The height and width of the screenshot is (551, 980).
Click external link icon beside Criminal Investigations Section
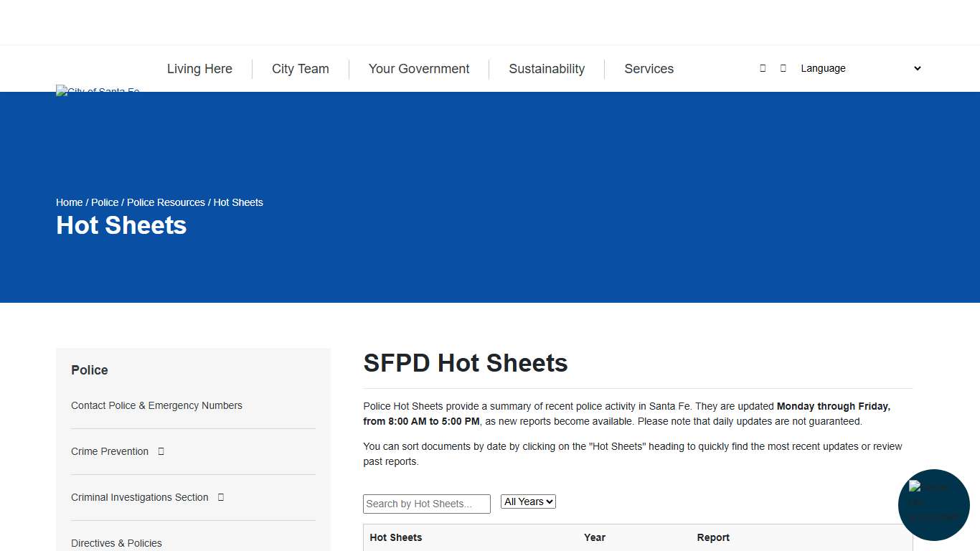click(220, 497)
